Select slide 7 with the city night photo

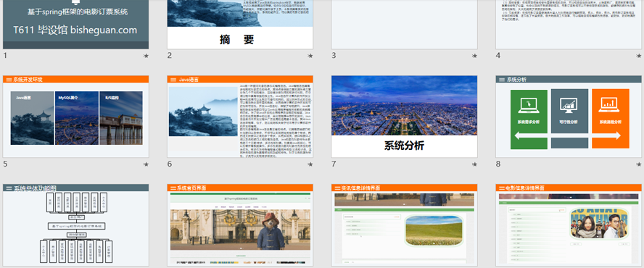click(x=404, y=117)
